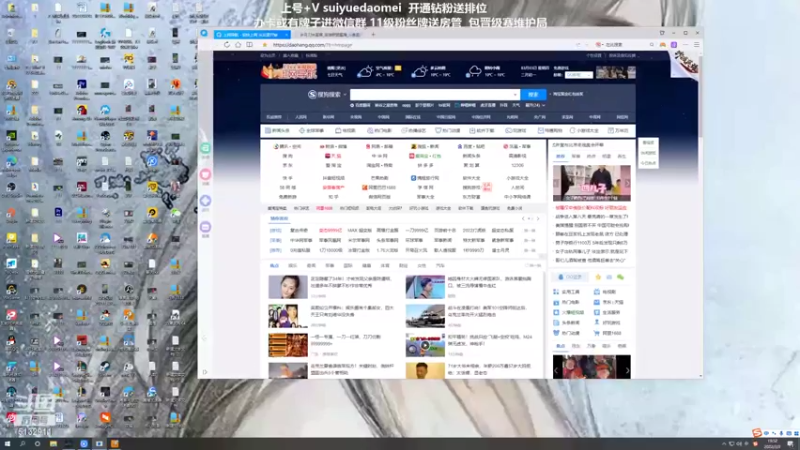Open the email provider dropdown in the header
The height and width of the screenshot is (450, 800).
point(579,75)
